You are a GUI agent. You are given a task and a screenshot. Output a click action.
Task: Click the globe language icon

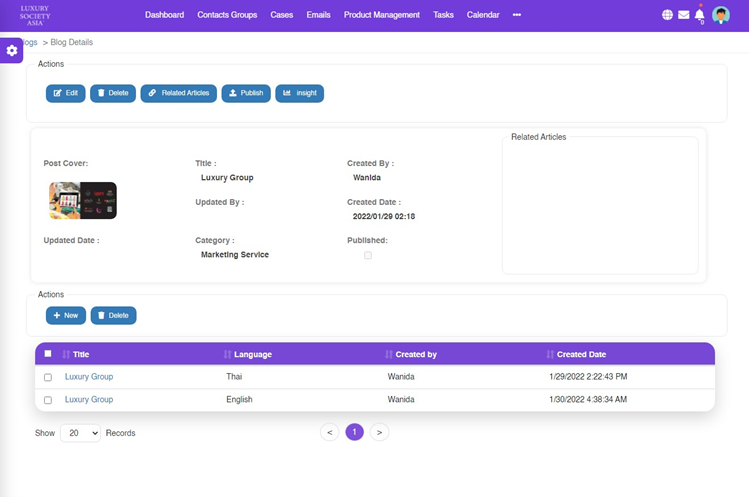[668, 15]
